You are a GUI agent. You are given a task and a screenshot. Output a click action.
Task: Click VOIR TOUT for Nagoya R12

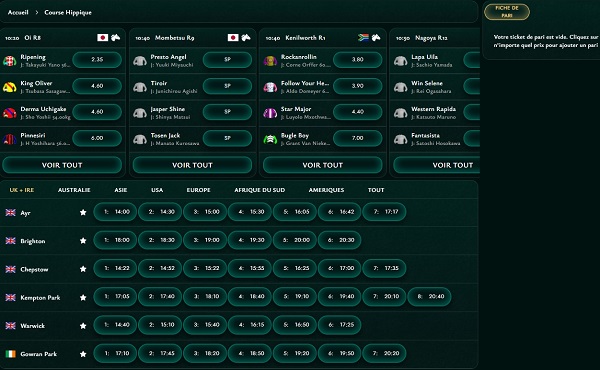437,165
